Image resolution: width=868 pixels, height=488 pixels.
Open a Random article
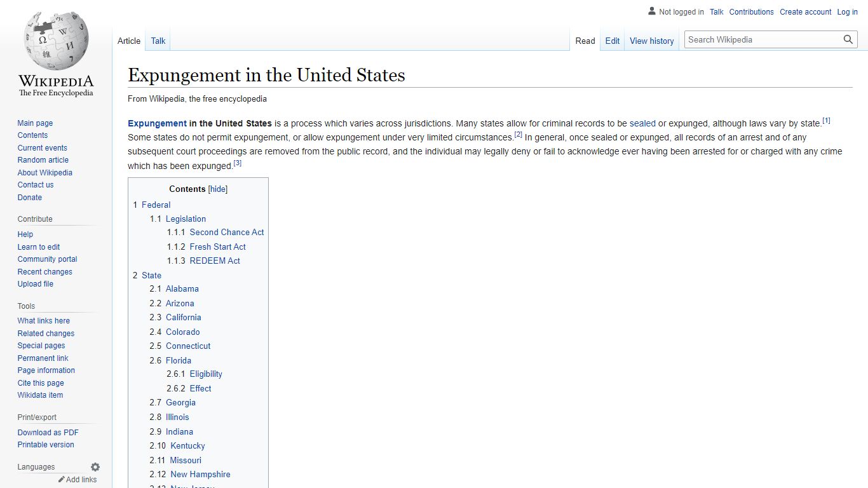(43, 160)
